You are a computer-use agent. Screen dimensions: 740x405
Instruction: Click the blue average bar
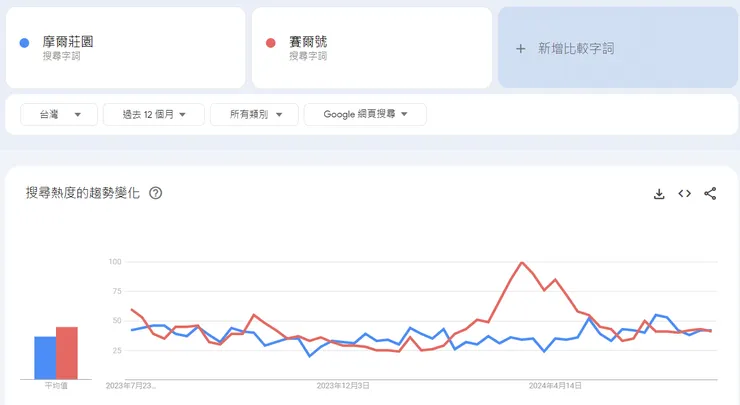pyautogui.click(x=45, y=358)
